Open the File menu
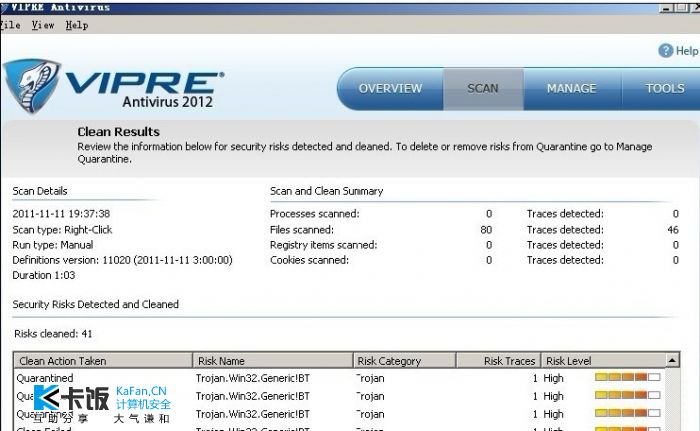This screenshot has width=700, height=431. tap(10, 25)
